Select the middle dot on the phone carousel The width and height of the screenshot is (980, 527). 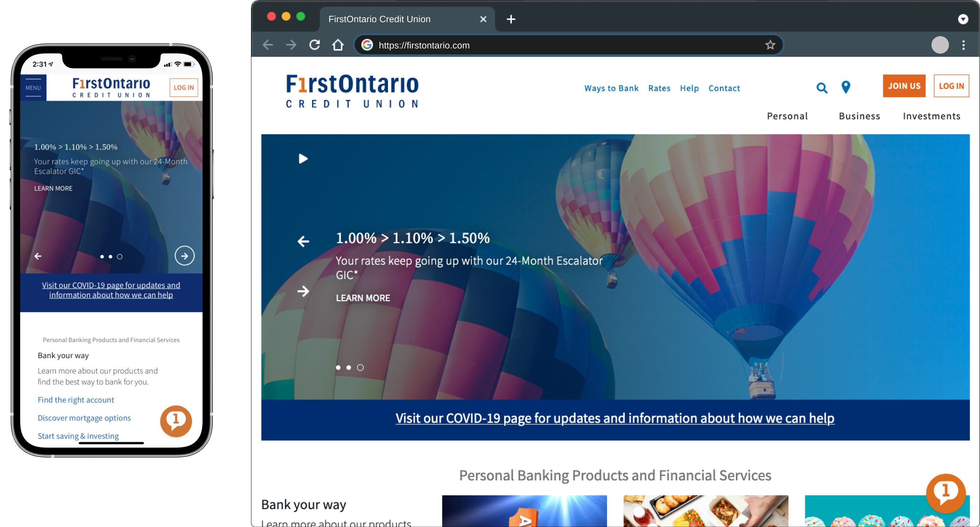coord(111,257)
